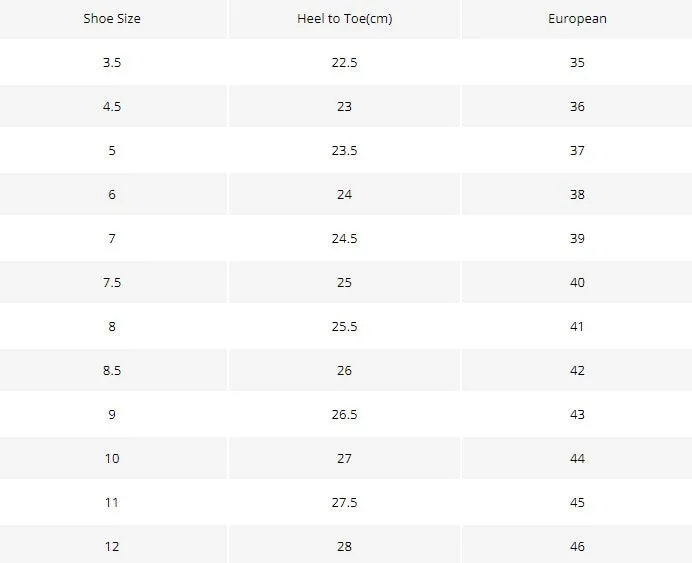
Task: Click the Heel to Toe(cm) header
Action: point(344,19)
